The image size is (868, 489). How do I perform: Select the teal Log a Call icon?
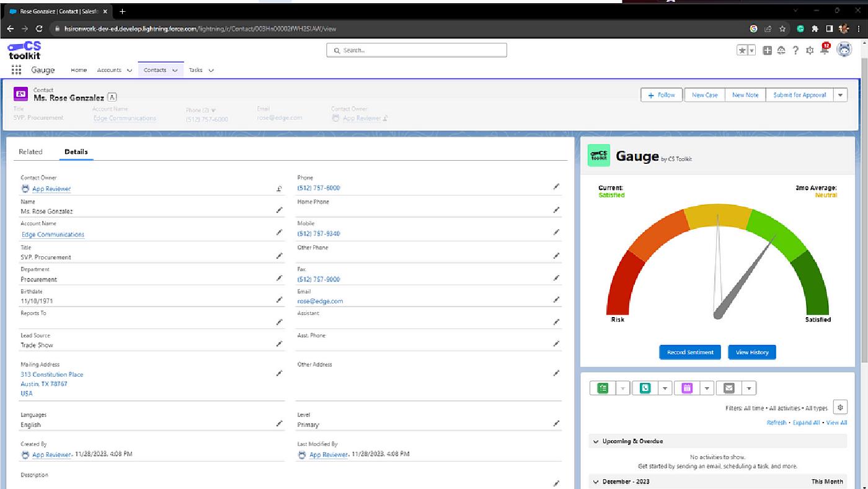point(645,387)
